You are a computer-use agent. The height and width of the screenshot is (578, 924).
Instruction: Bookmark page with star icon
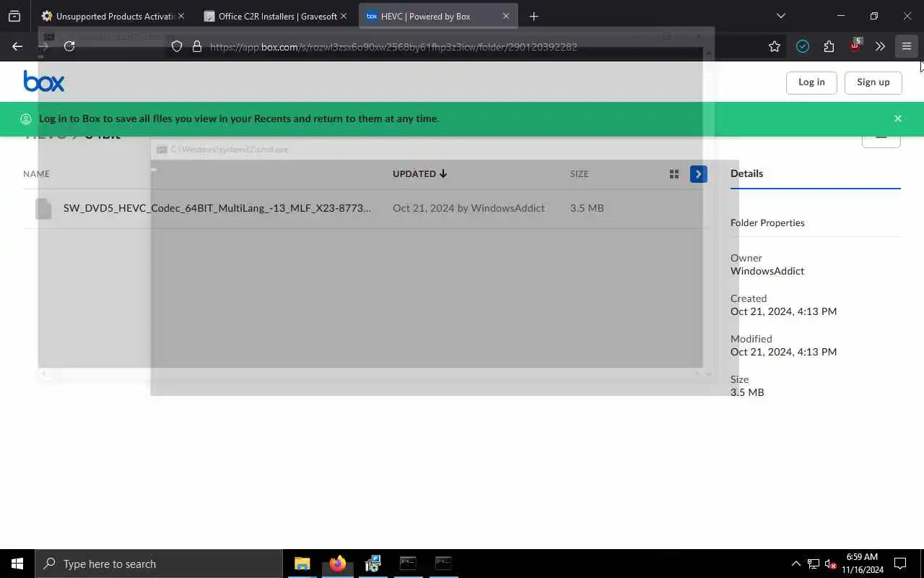[775, 46]
